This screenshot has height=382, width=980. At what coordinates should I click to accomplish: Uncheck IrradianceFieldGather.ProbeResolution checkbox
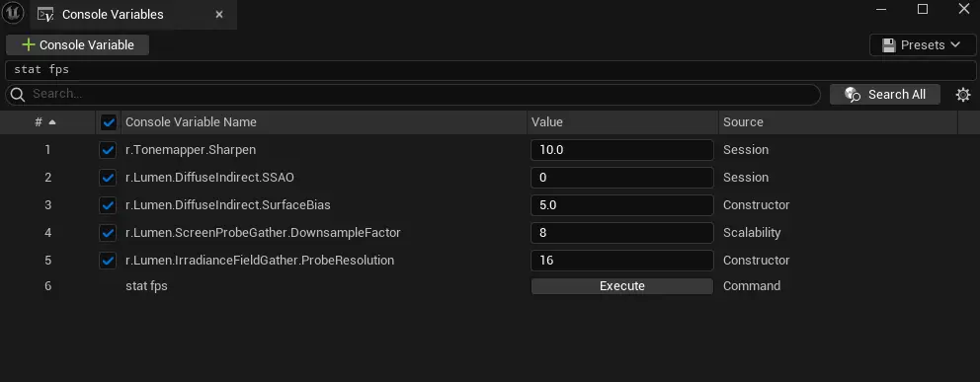[x=108, y=261]
